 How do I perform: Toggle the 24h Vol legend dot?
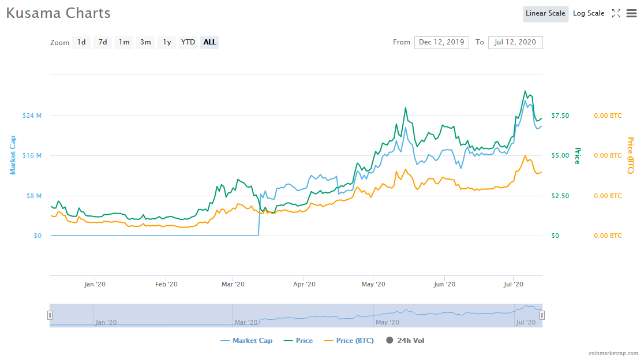pos(390,340)
